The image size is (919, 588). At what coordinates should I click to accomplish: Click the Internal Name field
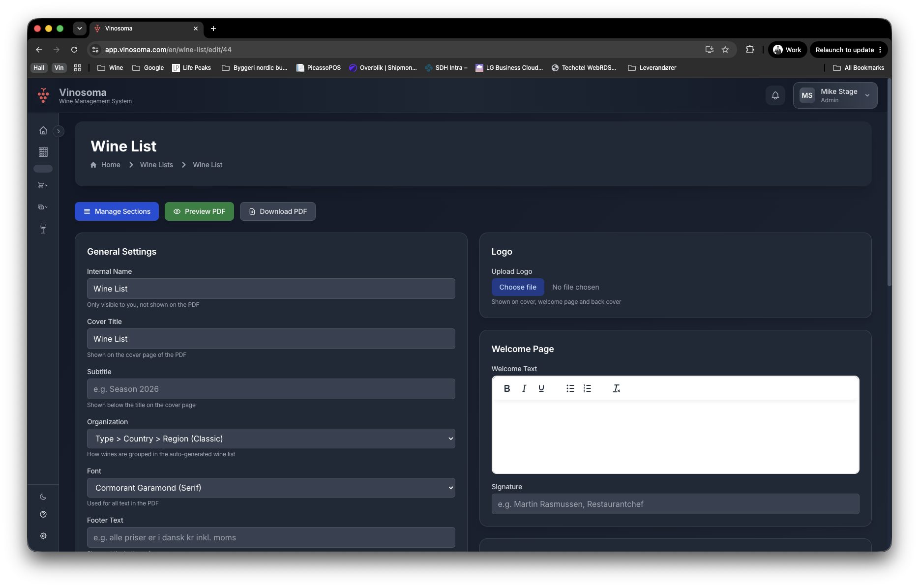click(271, 289)
